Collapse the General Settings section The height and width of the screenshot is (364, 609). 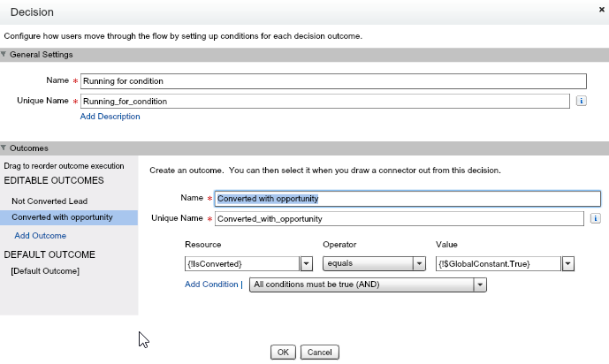pyautogui.click(x=4, y=55)
